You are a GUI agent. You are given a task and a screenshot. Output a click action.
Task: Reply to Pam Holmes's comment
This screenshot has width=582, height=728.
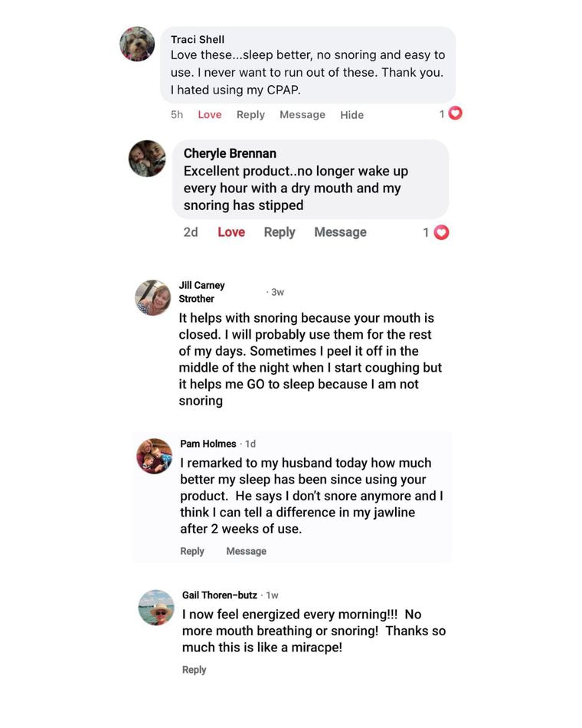(x=192, y=551)
